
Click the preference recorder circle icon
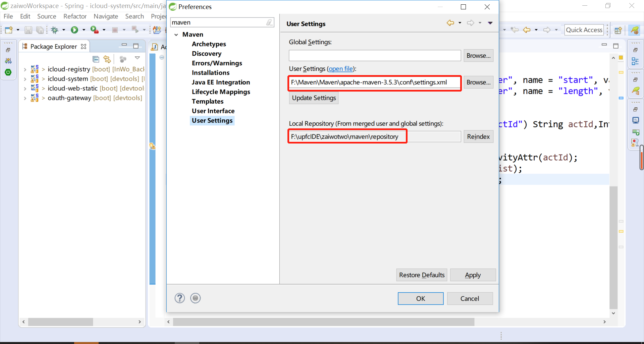click(x=196, y=298)
